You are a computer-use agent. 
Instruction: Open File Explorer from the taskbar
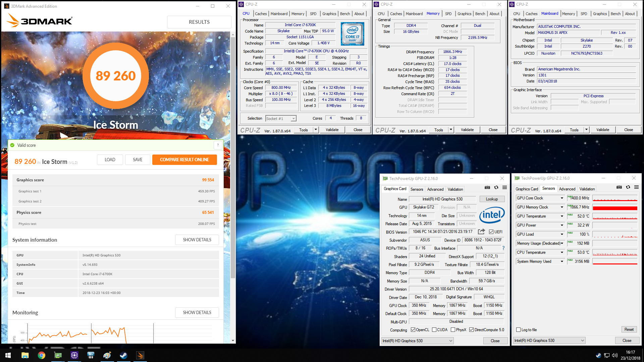[x=25, y=355]
